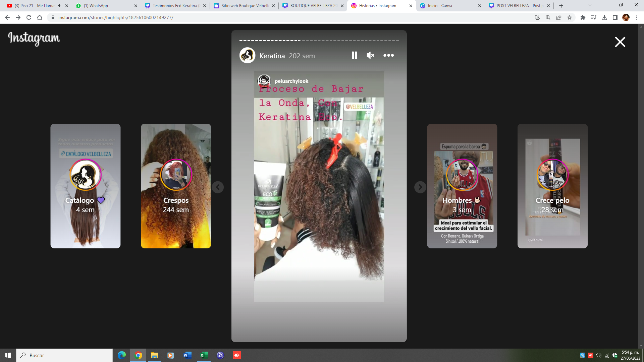This screenshot has height=362, width=644.
Task: Open the story three-dots options menu
Action: [388, 55]
